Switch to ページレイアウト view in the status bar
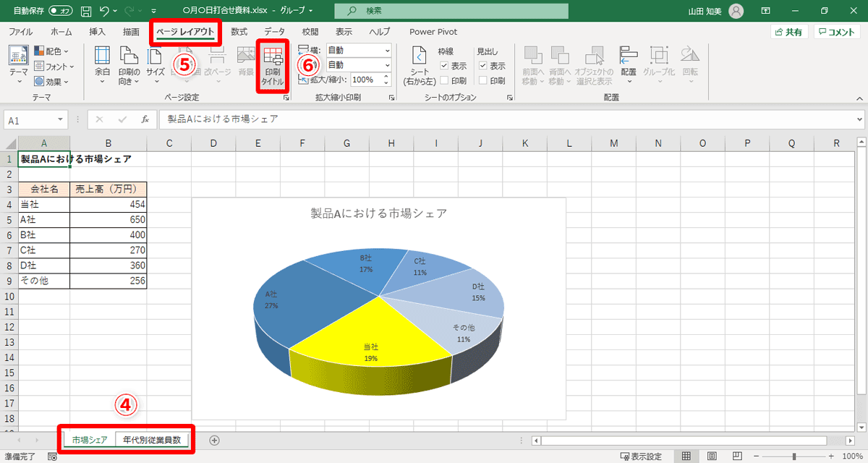 point(711,456)
